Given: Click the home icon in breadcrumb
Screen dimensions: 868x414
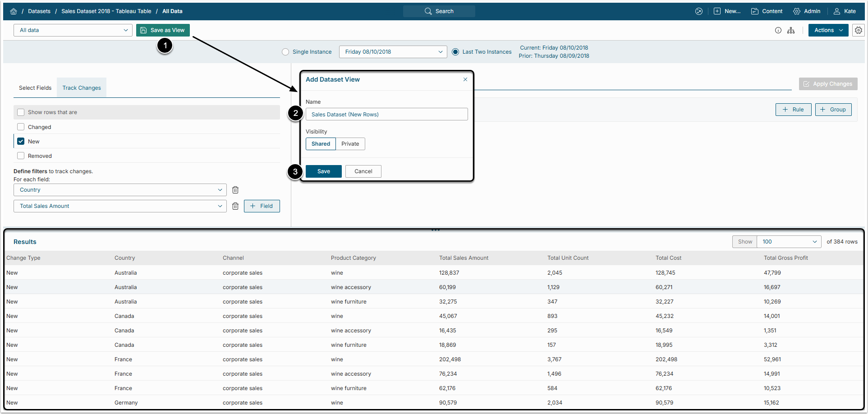Looking at the screenshot, I should pyautogui.click(x=14, y=11).
